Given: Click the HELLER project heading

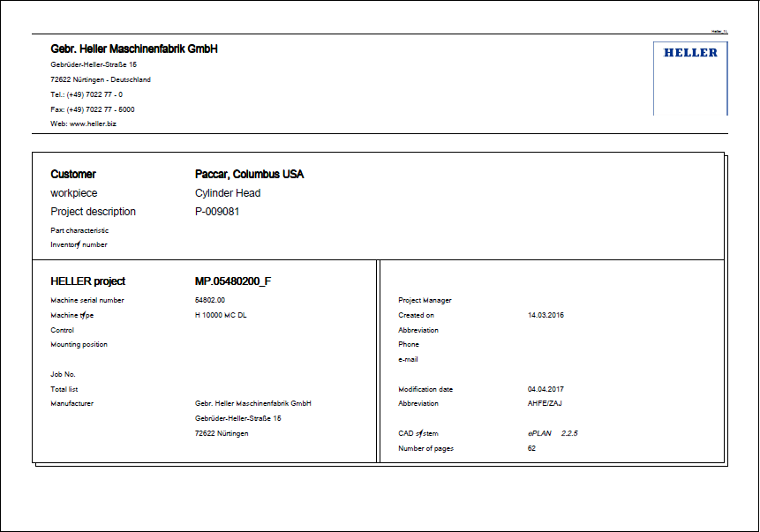Looking at the screenshot, I should [87, 281].
